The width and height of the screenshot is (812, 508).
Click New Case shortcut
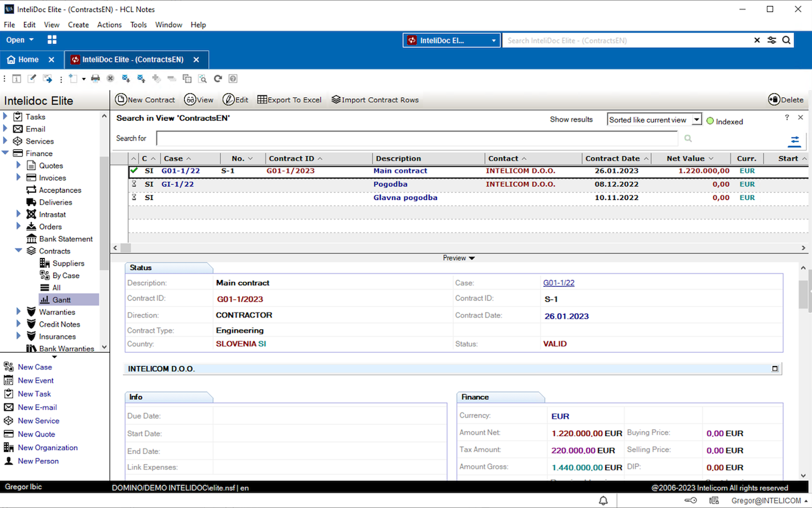(28, 367)
